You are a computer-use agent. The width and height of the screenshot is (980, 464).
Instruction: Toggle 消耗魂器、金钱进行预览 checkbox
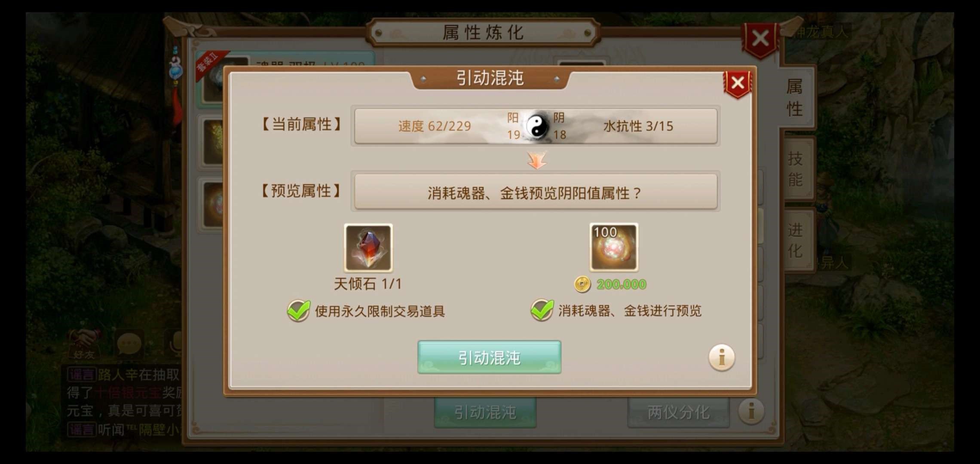[x=542, y=310]
